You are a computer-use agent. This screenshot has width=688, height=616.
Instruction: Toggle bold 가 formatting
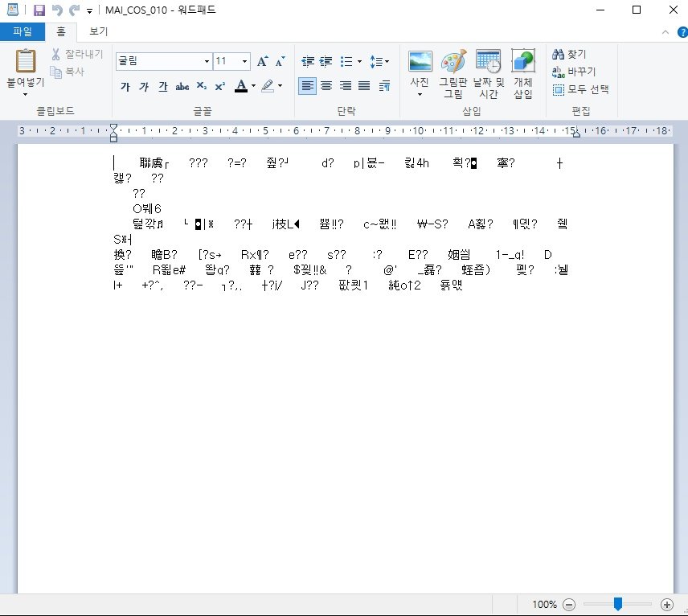[125, 87]
